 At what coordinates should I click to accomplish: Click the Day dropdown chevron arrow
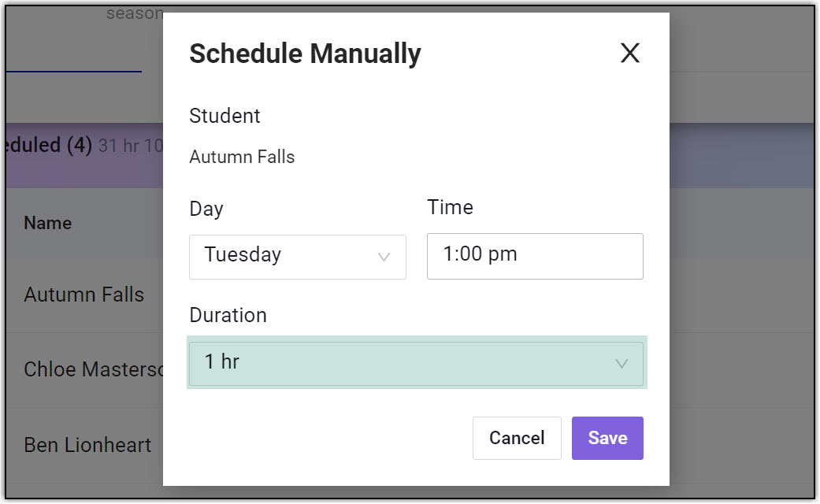[x=384, y=257]
